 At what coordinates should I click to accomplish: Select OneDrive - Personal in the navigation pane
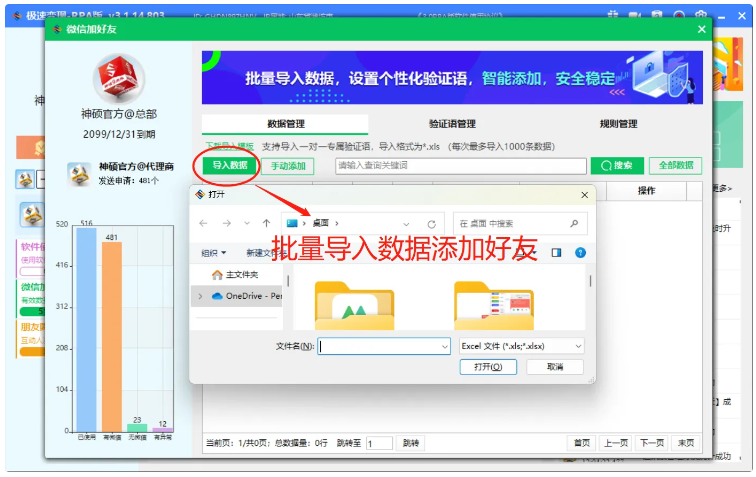(x=247, y=296)
